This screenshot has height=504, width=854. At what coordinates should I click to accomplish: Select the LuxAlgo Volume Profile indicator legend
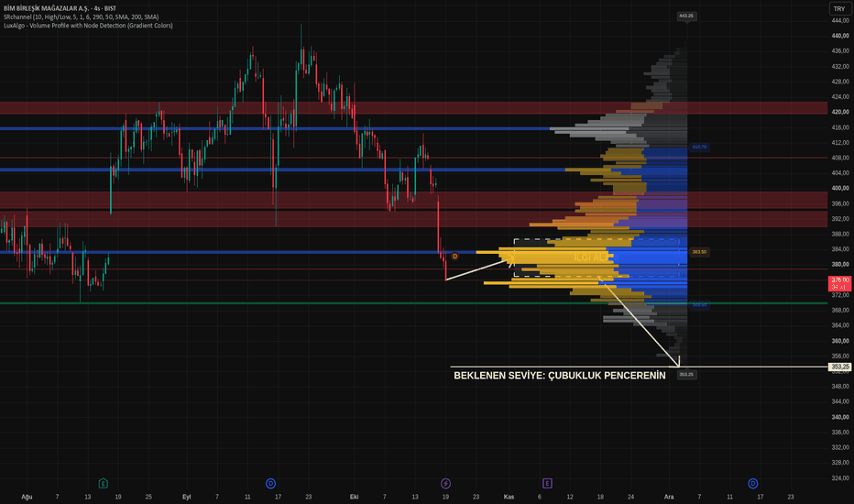tap(88, 26)
